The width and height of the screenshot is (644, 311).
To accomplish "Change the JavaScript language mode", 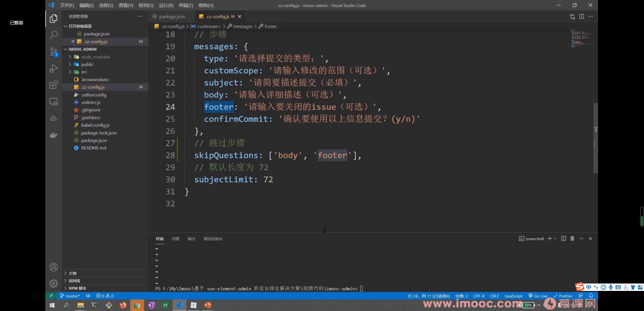I will (x=514, y=296).
